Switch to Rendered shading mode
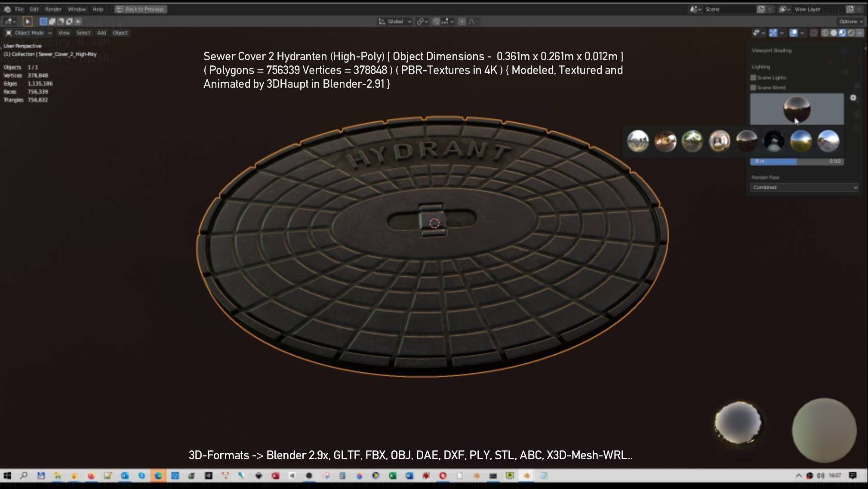This screenshot has height=489, width=868. tap(851, 33)
